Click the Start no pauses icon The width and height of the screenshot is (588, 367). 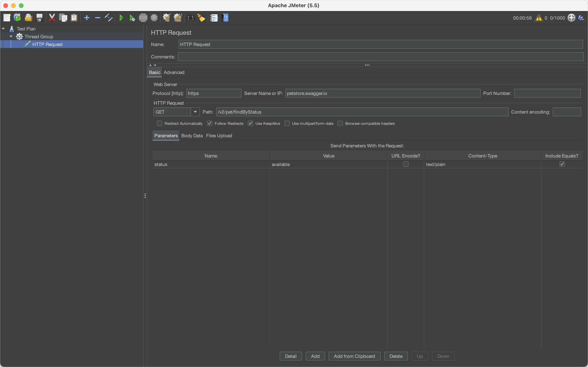(132, 18)
